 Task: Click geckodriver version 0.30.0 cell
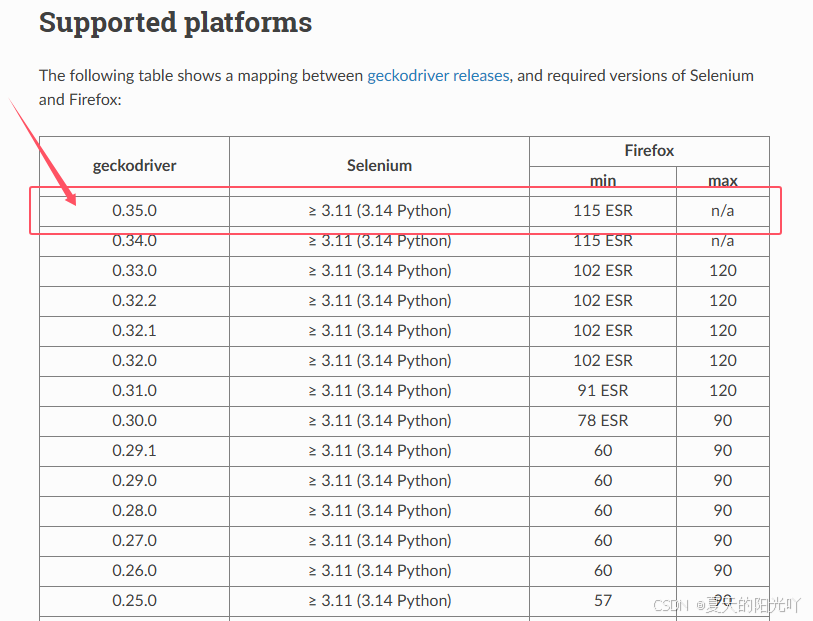pos(134,420)
